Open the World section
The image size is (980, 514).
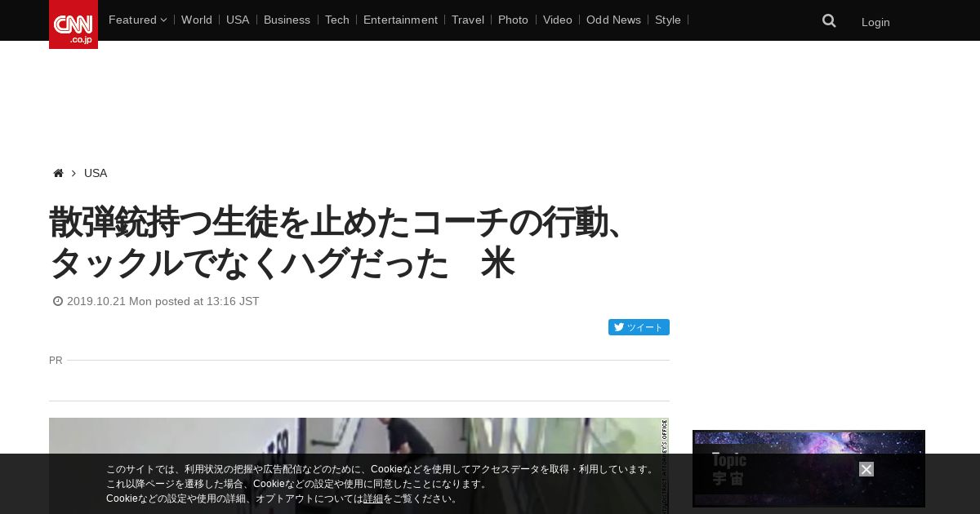tap(197, 20)
